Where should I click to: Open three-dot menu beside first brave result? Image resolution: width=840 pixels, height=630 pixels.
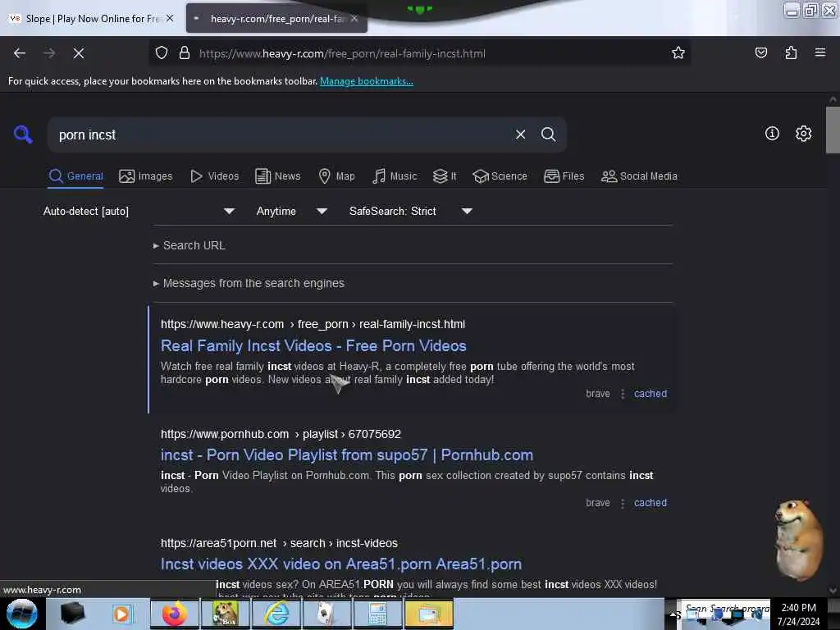[x=623, y=394]
